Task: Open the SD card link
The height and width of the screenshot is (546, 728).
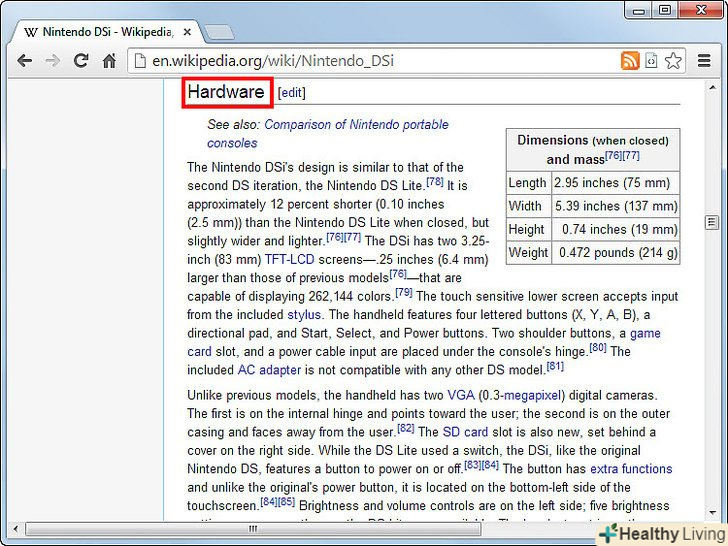Action: (464, 432)
